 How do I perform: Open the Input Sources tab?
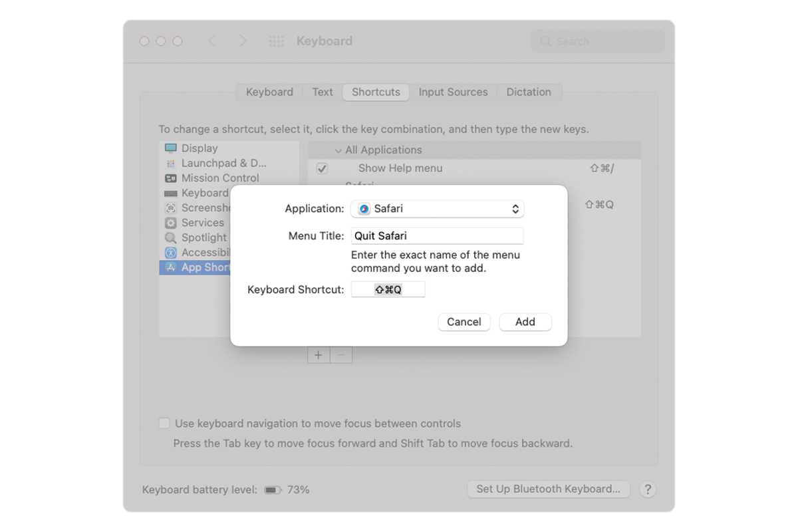coord(453,92)
